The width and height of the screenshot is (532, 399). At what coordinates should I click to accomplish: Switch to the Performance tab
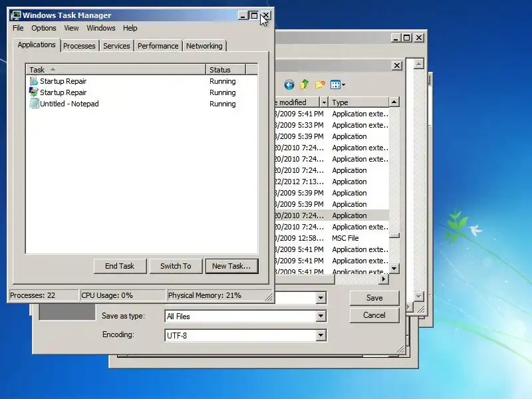point(158,46)
